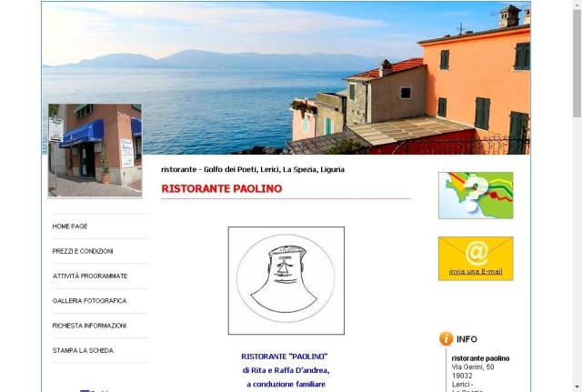This screenshot has height=392, width=582.
Task: Open the restaurant storefront thumbnail photo
Action: pos(95,151)
